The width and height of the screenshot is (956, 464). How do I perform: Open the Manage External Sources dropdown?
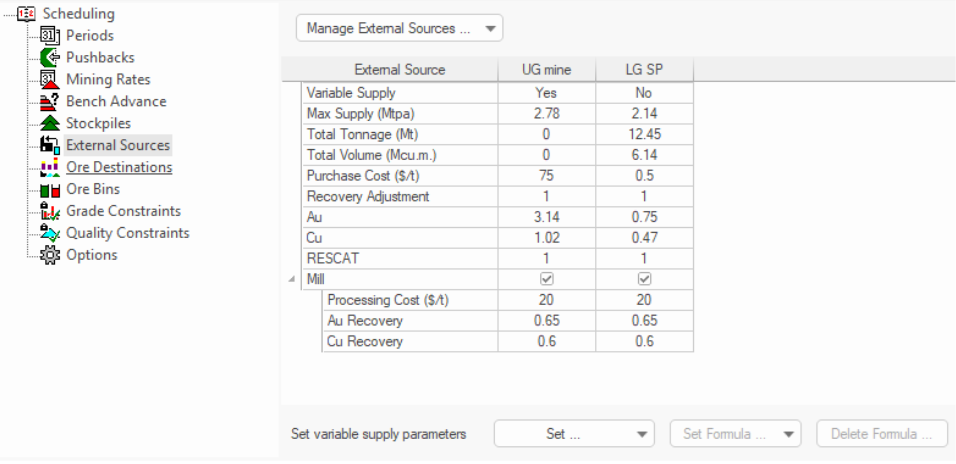[x=399, y=28]
